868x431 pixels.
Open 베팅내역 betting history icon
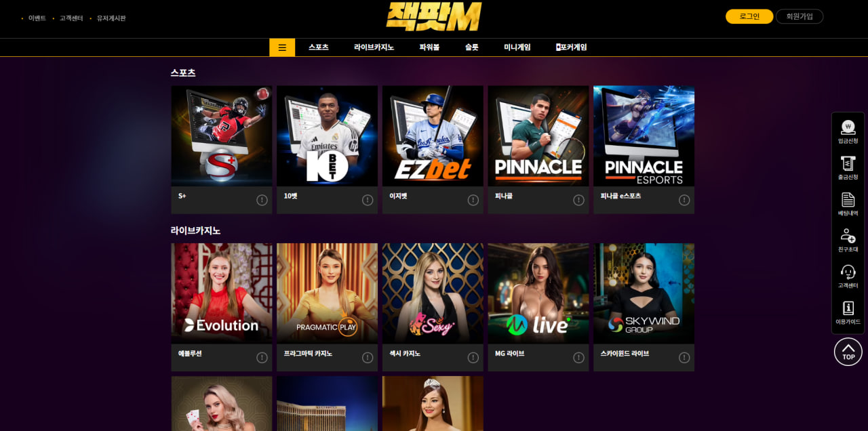click(848, 204)
